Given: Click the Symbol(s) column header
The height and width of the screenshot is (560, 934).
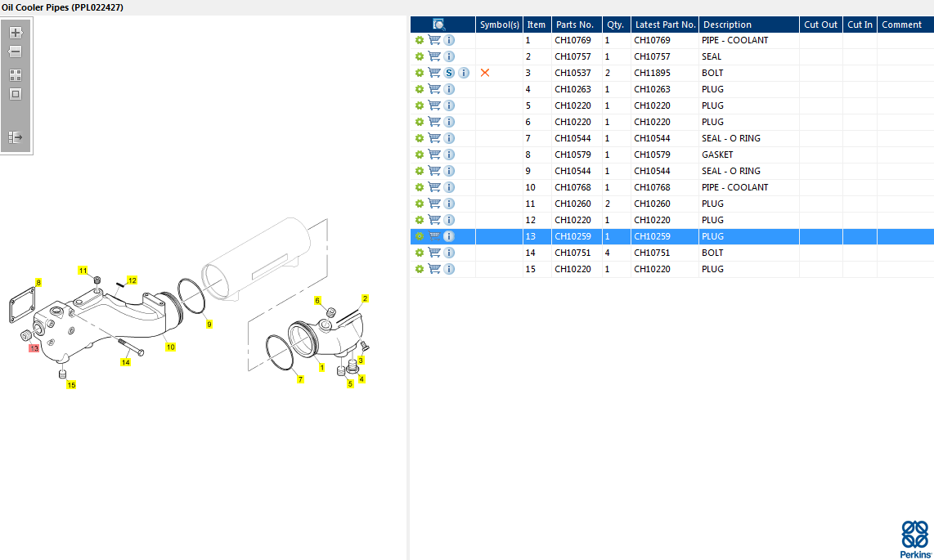Looking at the screenshot, I should coord(499,25).
